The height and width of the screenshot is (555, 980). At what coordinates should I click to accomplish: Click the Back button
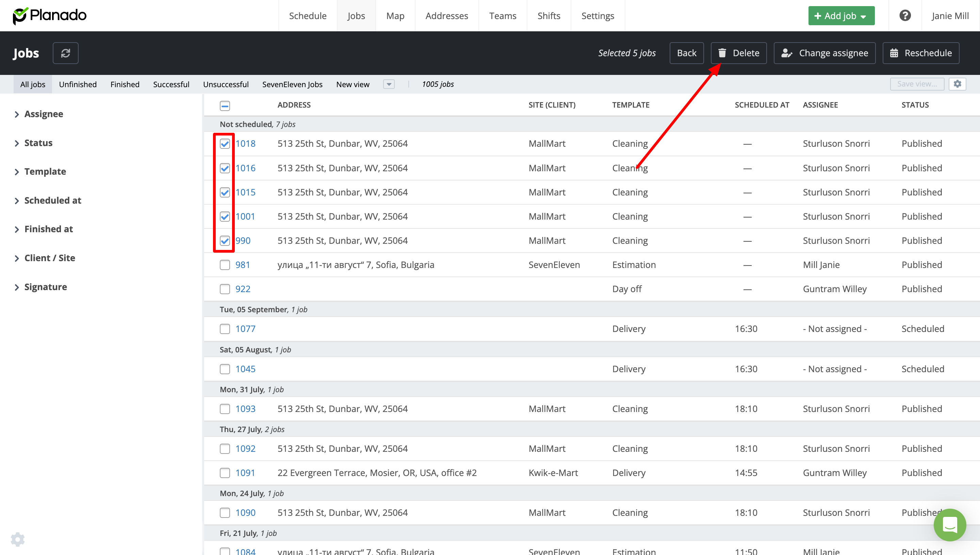point(686,53)
